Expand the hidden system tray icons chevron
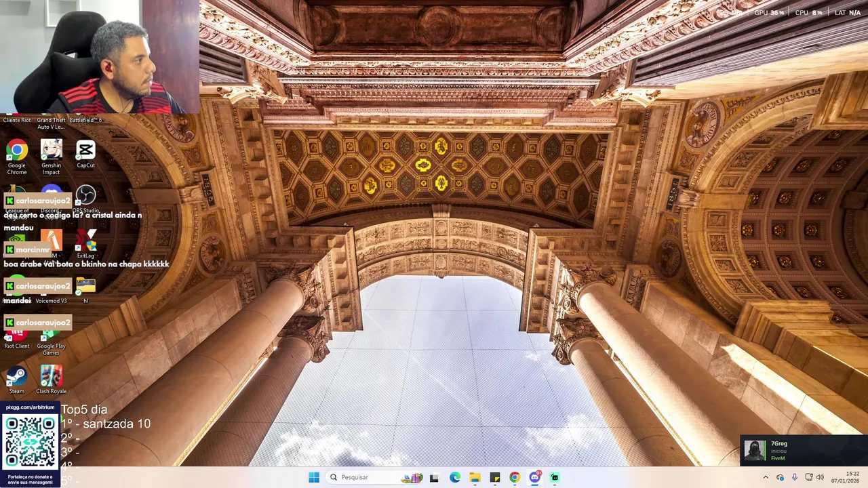868x488 pixels. [766, 477]
